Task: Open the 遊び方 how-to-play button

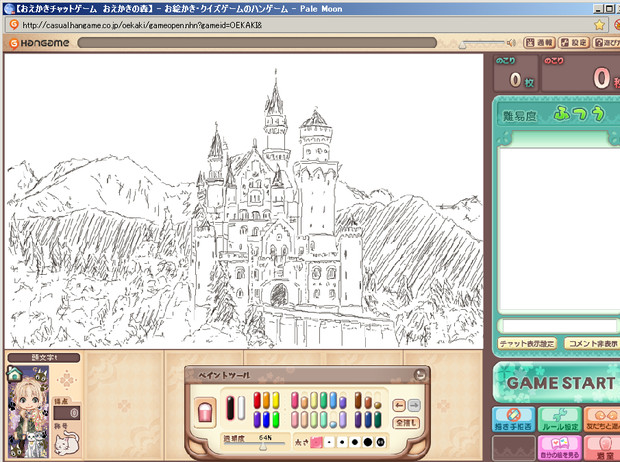Action: pos(607,43)
